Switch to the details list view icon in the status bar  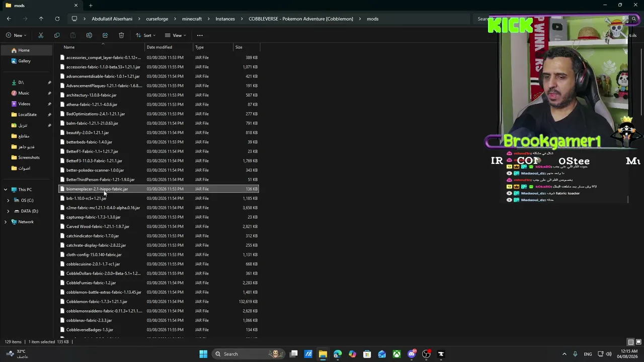(x=631, y=342)
